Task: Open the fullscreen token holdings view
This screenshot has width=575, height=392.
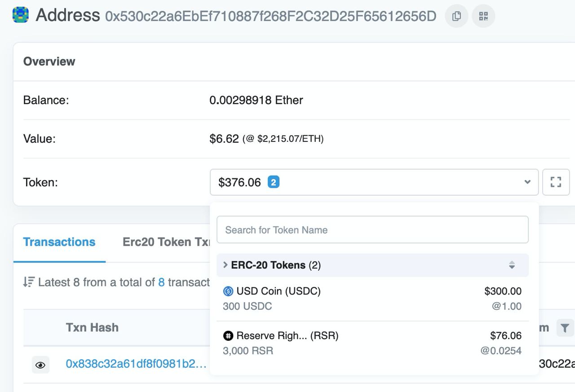Action: (556, 182)
